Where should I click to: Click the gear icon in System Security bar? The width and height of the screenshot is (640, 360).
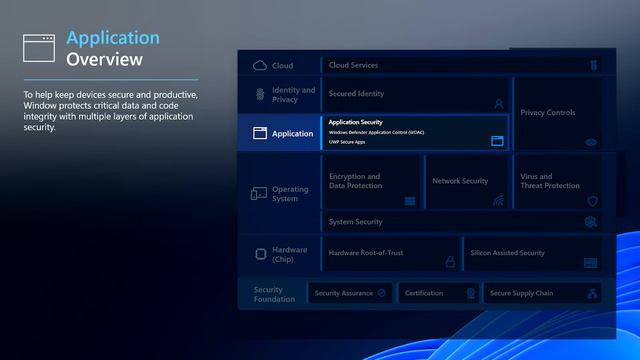591,222
